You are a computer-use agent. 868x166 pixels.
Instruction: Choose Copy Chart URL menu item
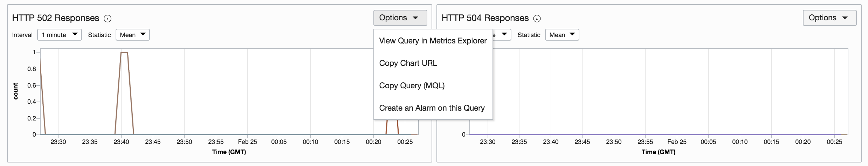tap(408, 63)
